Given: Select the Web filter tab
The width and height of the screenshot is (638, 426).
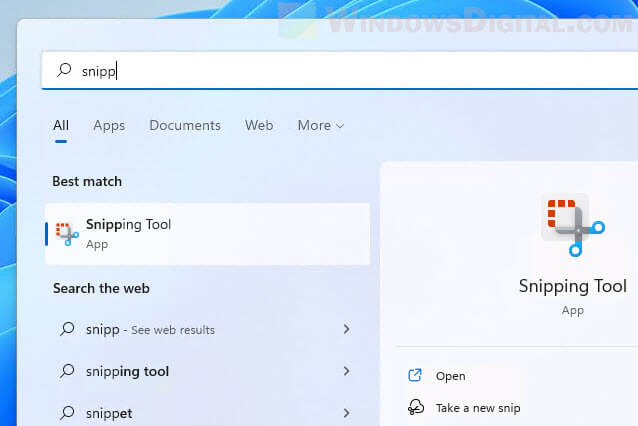Looking at the screenshot, I should click(259, 125).
